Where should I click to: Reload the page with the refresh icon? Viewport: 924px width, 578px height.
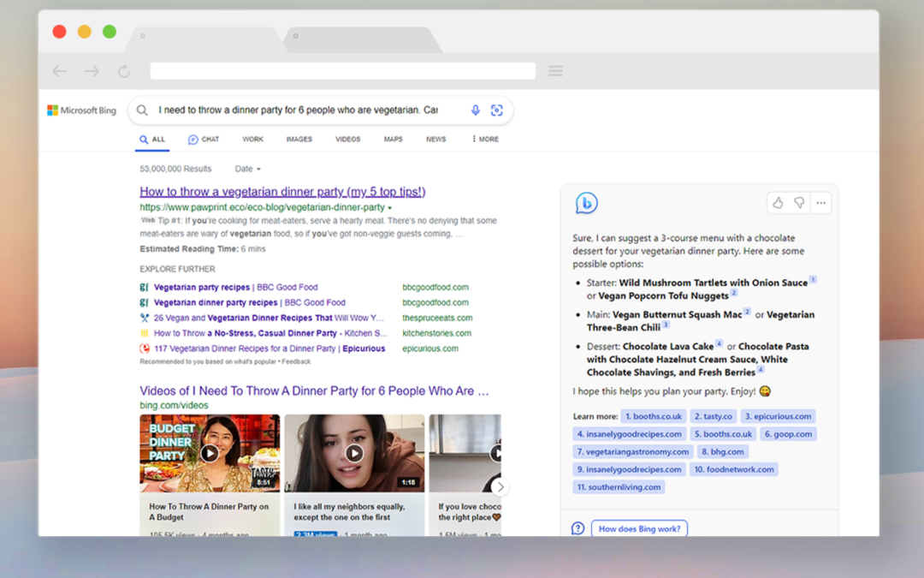[x=124, y=71]
